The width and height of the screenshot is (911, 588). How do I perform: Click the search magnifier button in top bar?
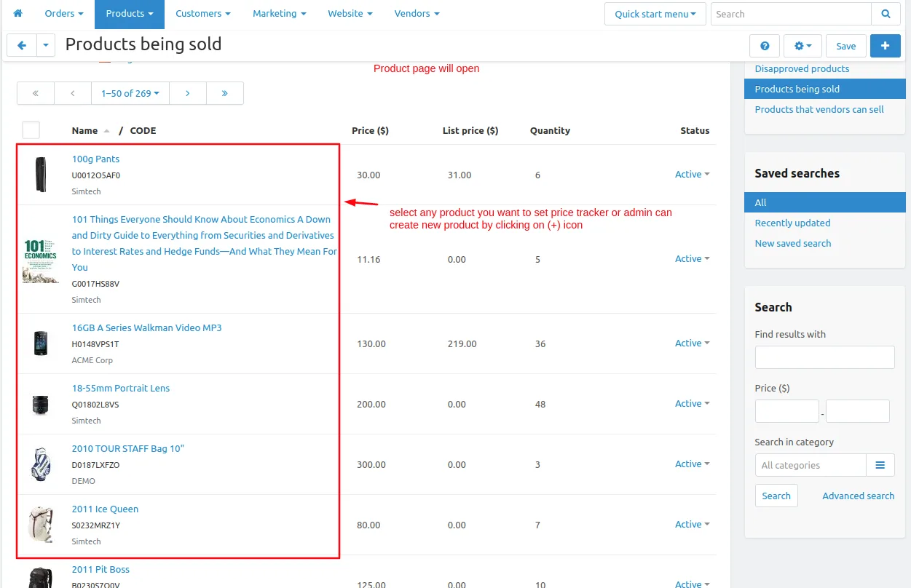[886, 14]
